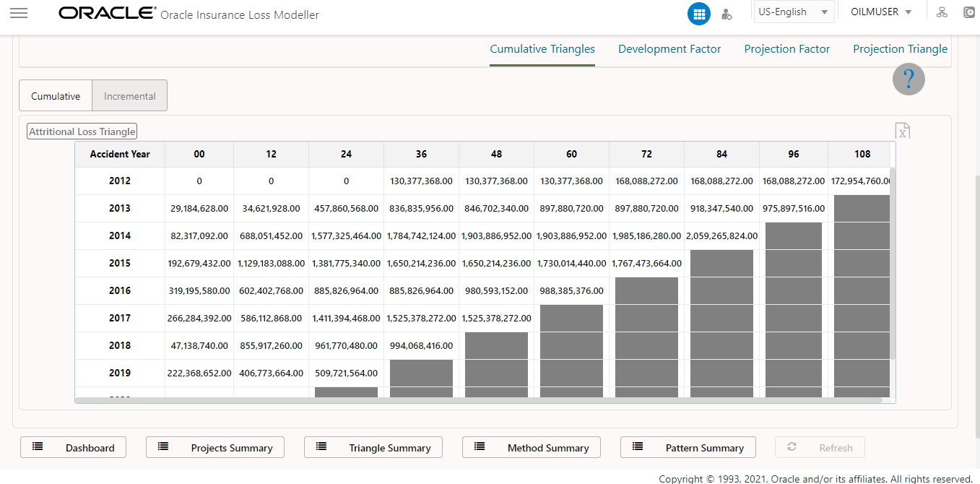Activate the Attritional Loss Triangle label toggle

82,131
